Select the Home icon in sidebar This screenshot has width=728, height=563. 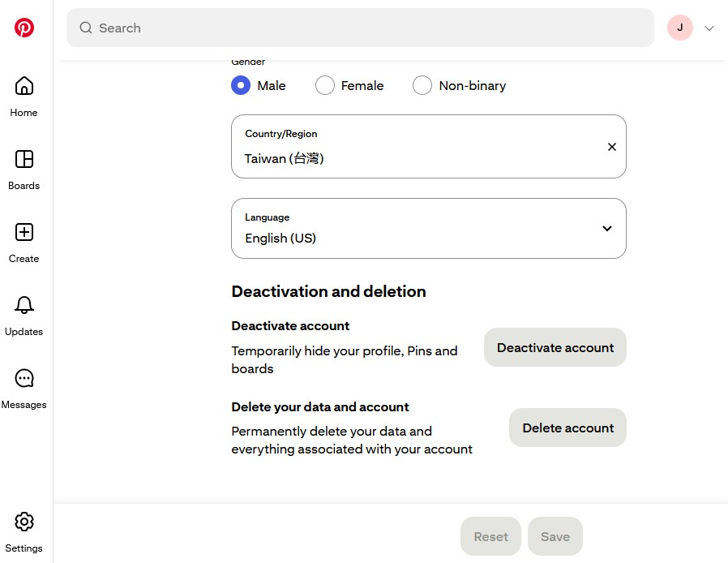tap(24, 86)
